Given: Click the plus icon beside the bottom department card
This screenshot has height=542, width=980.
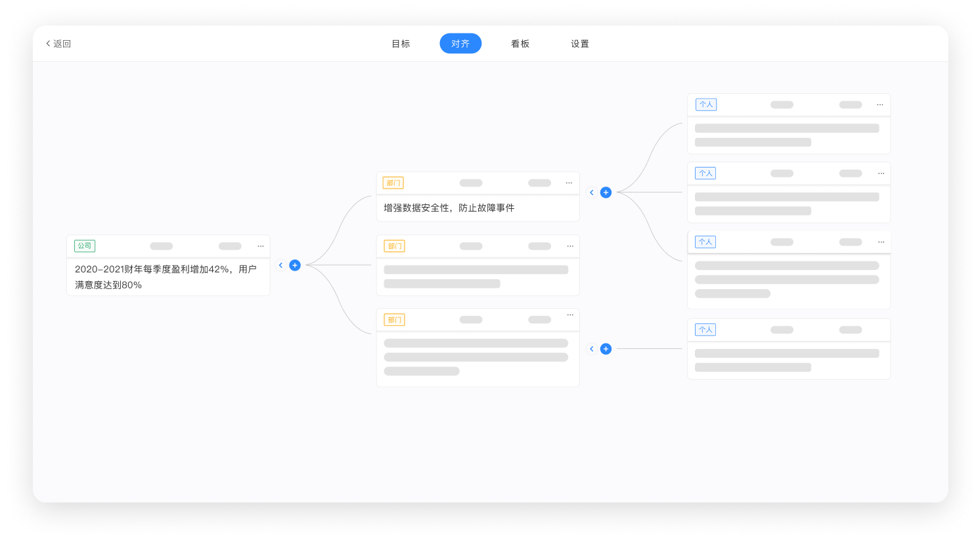Looking at the screenshot, I should [606, 349].
